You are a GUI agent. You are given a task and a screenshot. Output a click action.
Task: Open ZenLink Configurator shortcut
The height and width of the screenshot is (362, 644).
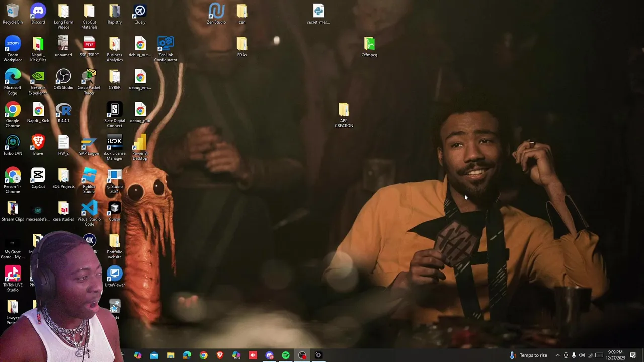(166, 49)
